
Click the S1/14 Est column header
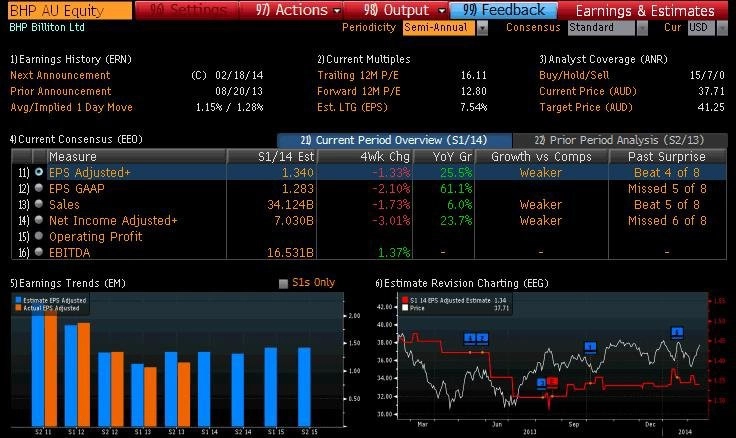272,156
